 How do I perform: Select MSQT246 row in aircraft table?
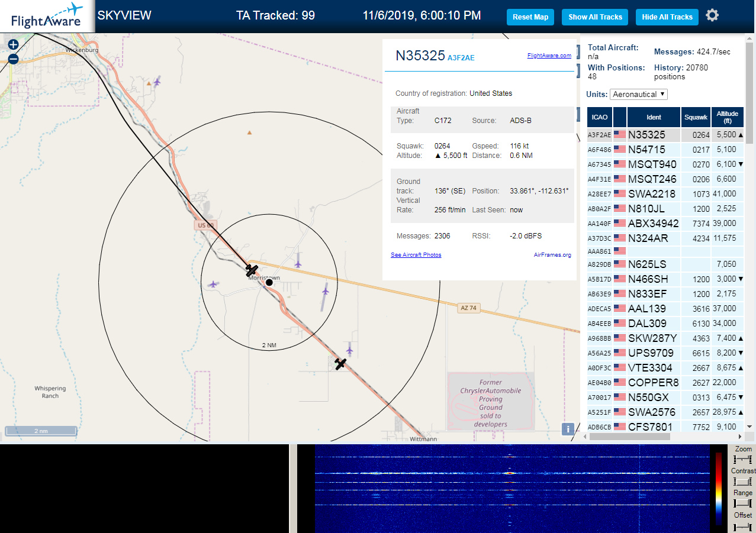pos(665,179)
